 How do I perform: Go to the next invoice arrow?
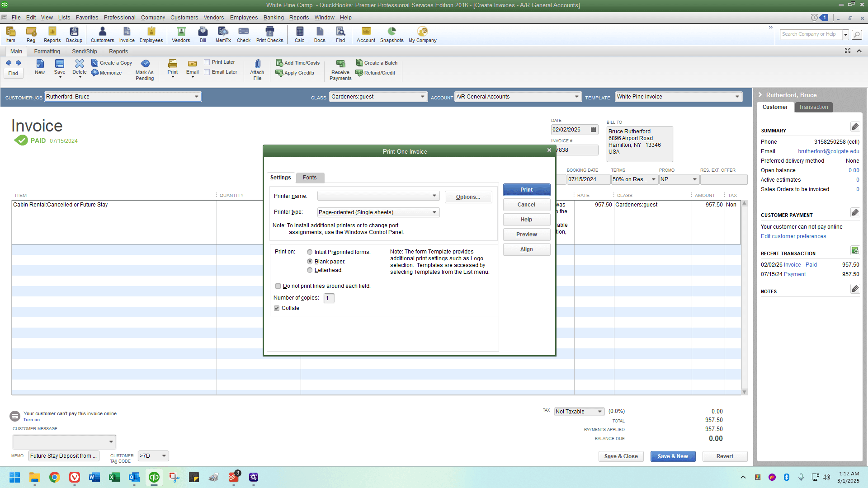(x=19, y=63)
